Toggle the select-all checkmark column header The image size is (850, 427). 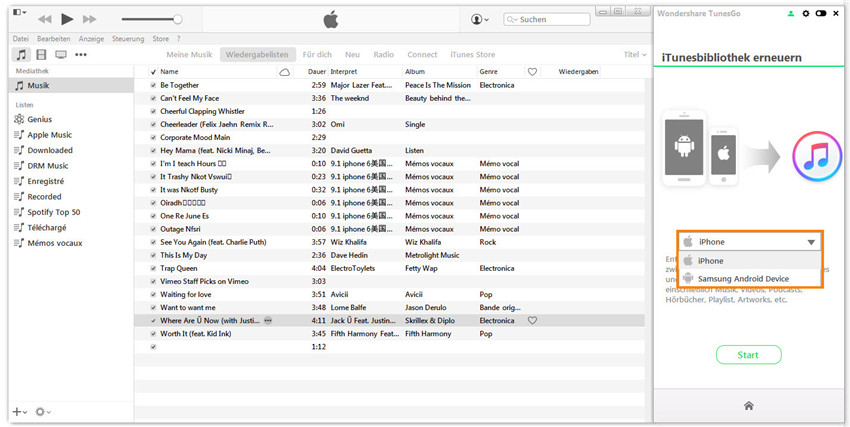point(153,72)
